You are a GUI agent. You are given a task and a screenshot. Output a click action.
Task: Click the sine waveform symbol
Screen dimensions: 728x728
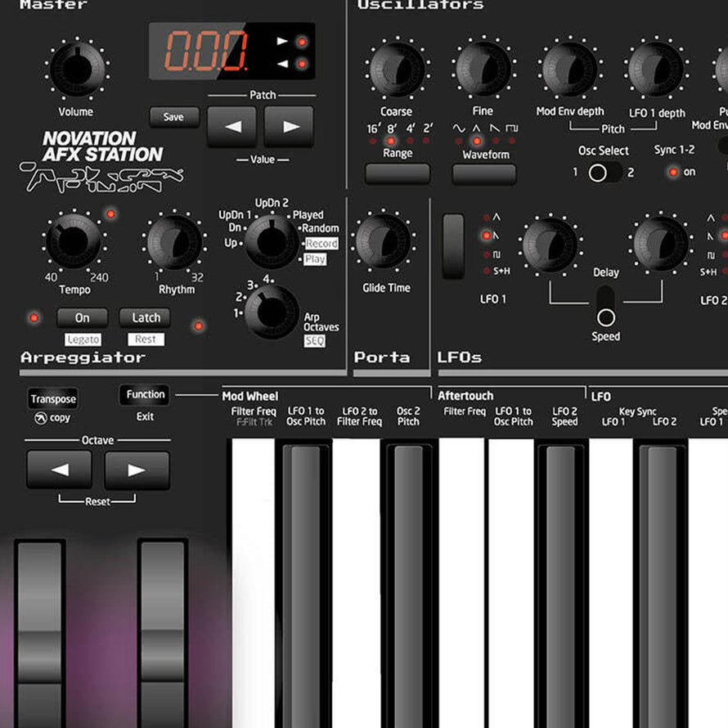tap(459, 128)
